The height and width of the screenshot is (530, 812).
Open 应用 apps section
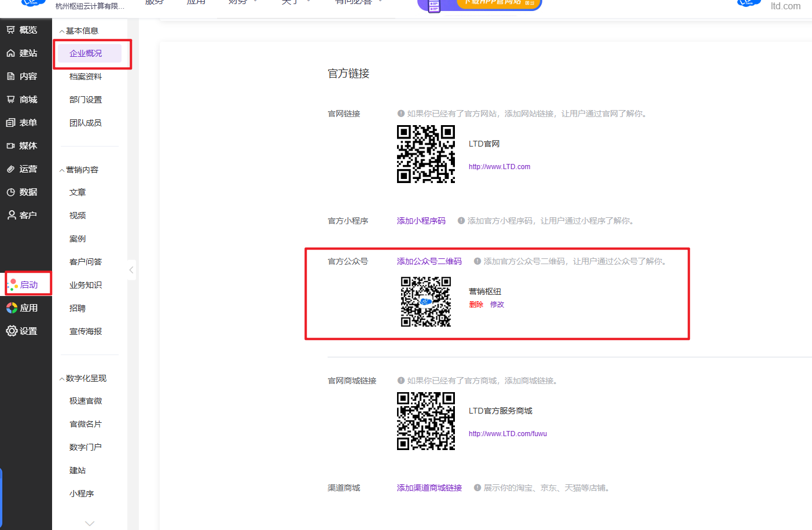(x=22, y=308)
